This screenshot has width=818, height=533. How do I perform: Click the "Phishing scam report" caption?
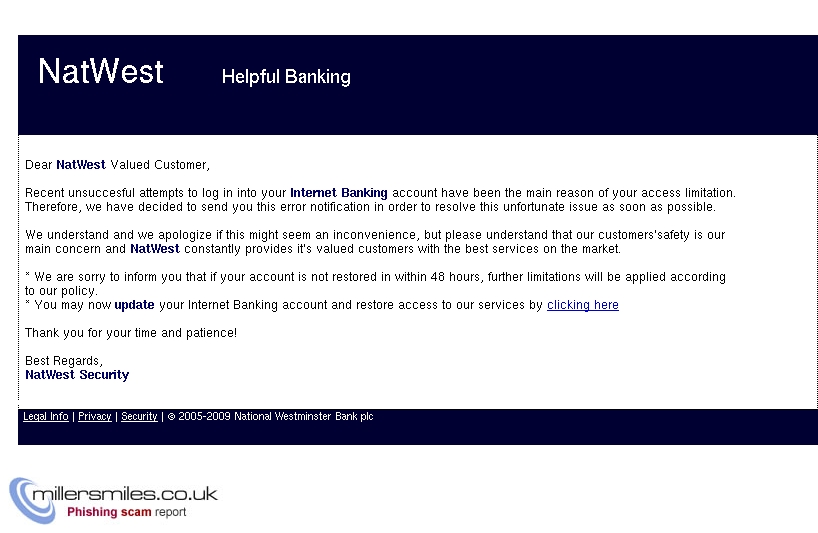pos(126,512)
